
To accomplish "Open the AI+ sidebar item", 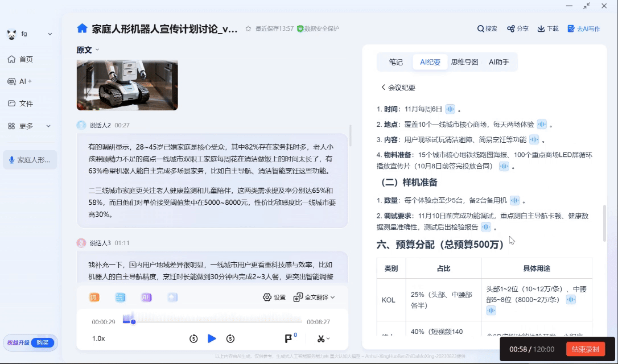I will 23,80.
